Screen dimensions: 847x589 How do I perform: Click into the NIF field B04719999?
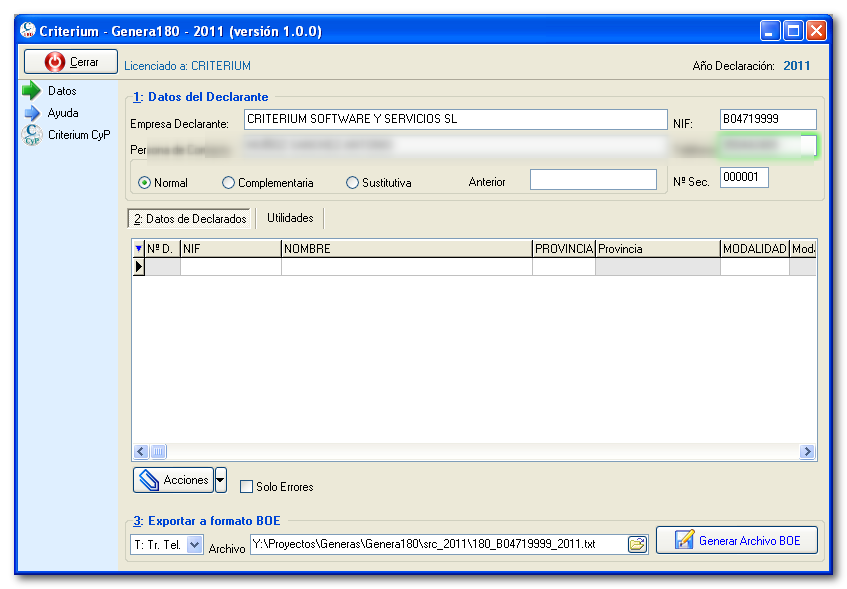pyautogui.click(x=768, y=119)
